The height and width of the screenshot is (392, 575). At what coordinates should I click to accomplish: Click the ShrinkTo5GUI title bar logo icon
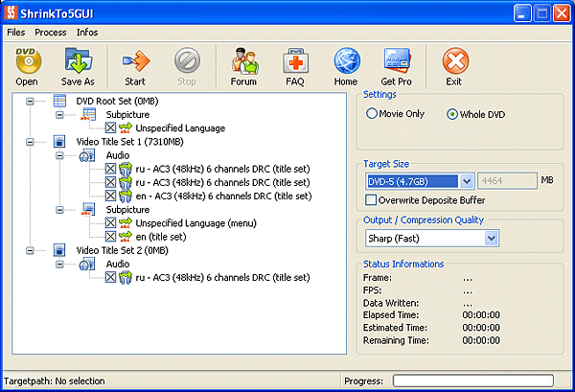click(11, 12)
